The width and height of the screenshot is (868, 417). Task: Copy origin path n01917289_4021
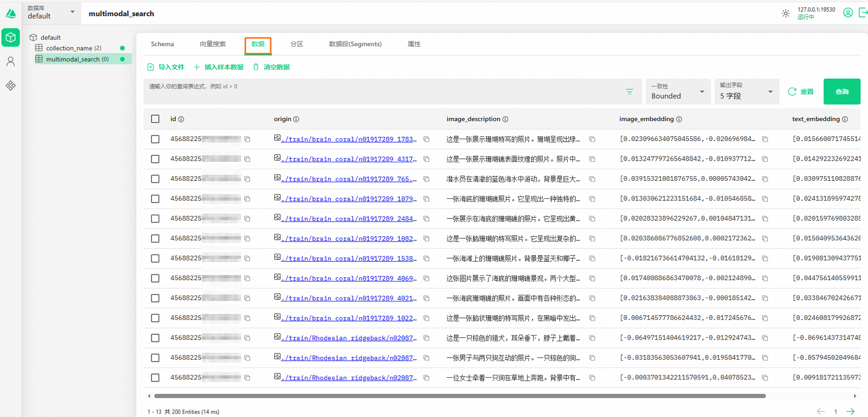(427, 299)
